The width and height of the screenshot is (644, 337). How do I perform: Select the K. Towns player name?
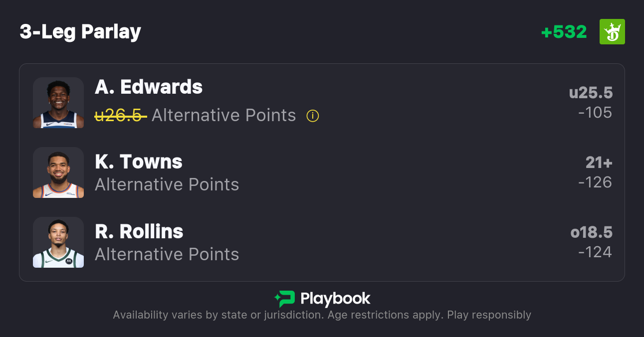coord(139,162)
